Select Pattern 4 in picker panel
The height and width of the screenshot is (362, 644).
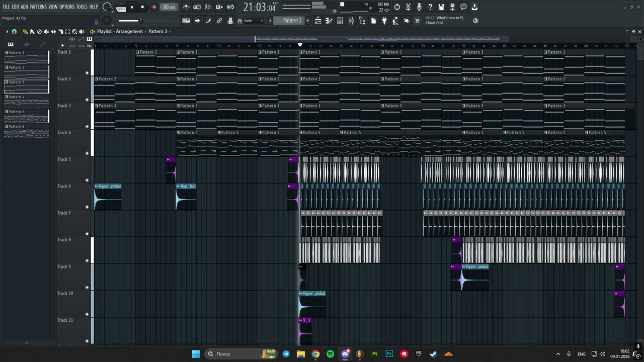[27, 101]
